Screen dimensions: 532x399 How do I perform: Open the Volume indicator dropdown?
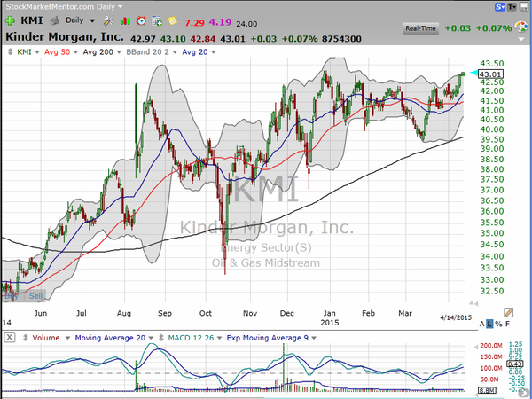tap(67, 338)
